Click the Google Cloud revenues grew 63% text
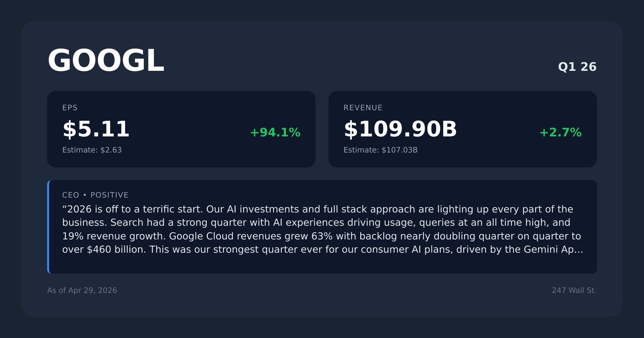The image size is (644, 338). (251, 236)
